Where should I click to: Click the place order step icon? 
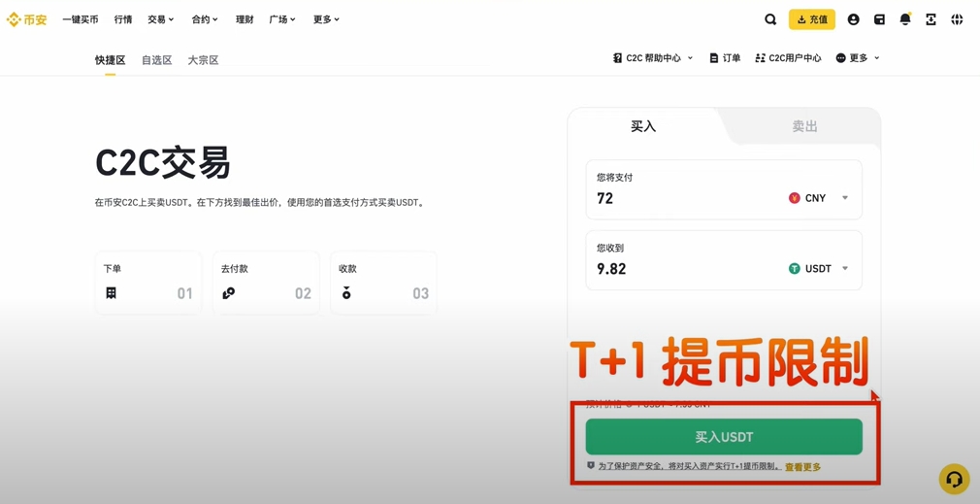[111, 292]
